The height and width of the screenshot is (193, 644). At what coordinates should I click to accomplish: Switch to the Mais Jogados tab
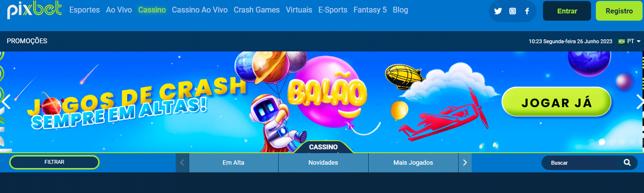413,163
